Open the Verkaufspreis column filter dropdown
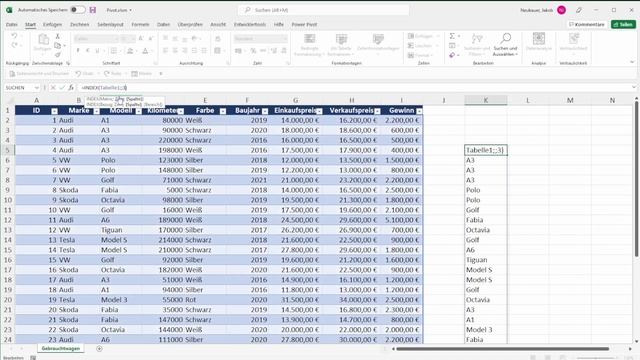The image size is (640, 360). (377, 111)
